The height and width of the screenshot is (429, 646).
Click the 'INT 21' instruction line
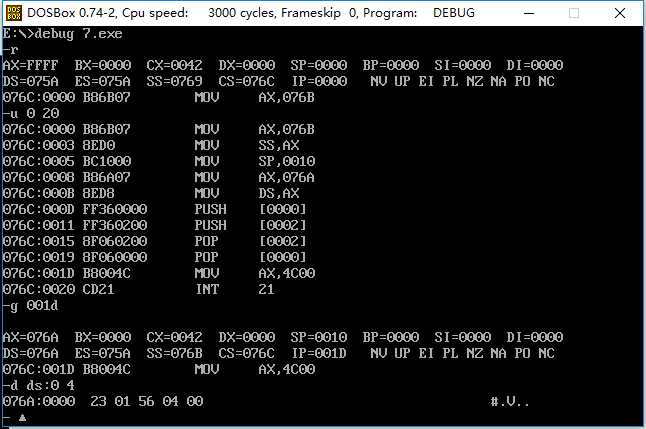[x=138, y=289]
